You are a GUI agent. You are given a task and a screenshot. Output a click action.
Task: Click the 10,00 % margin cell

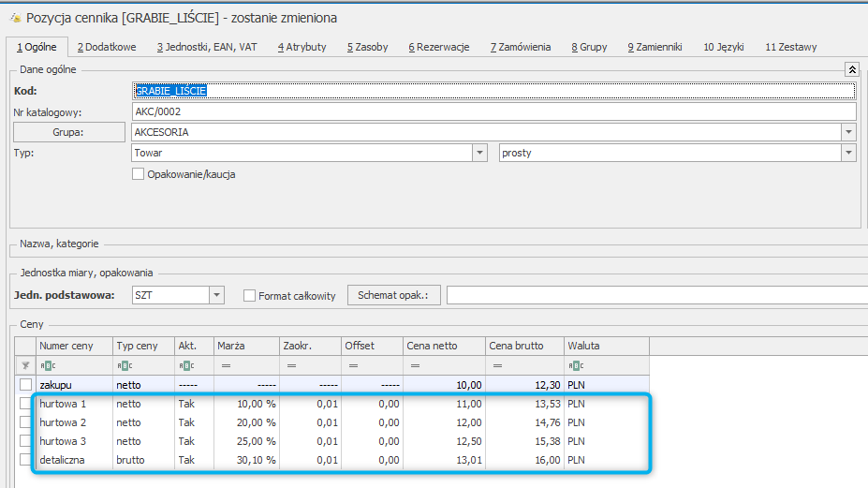pyautogui.click(x=246, y=404)
